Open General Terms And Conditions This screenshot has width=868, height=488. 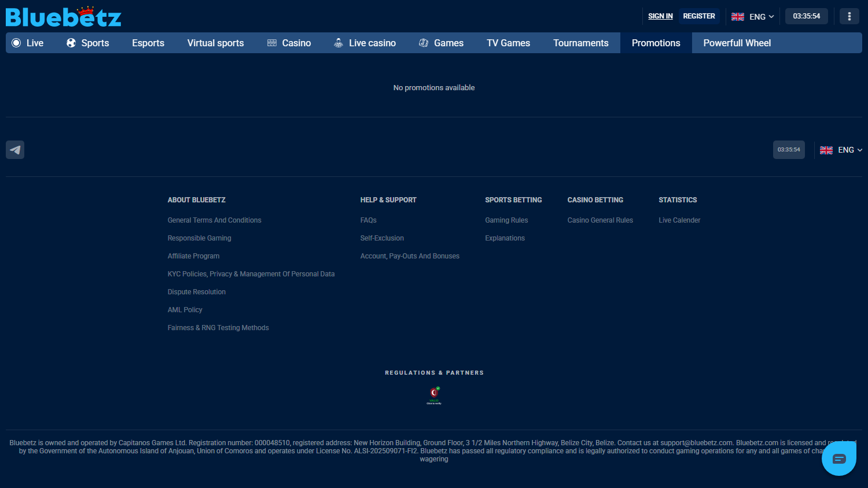(x=214, y=220)
